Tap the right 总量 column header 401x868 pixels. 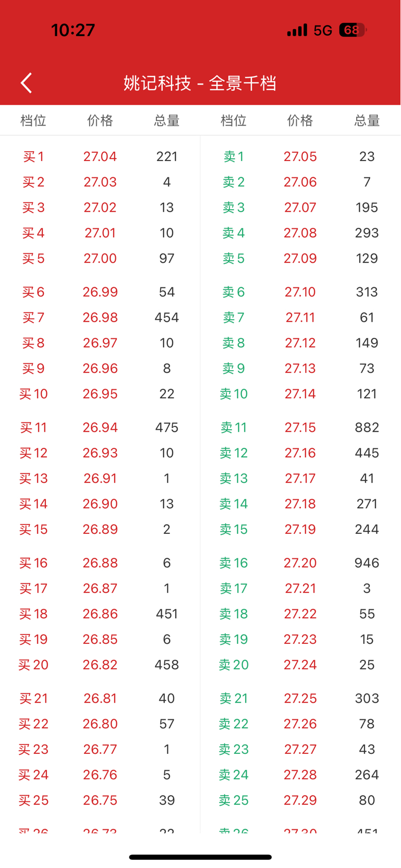[367, 120]
